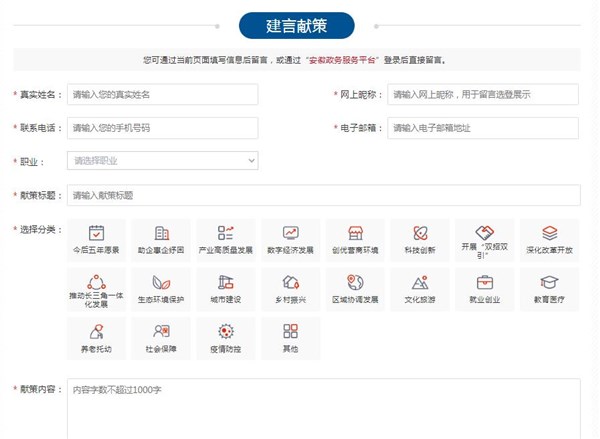
Task: Select the 科技创新 category icon
Action: (420, 233)
